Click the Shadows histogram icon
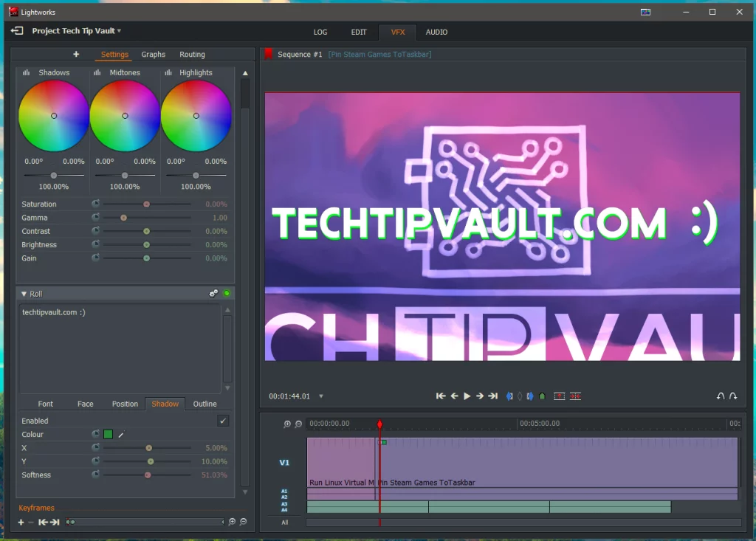Viewport: 756px width, 541px height. pos(26,72)
